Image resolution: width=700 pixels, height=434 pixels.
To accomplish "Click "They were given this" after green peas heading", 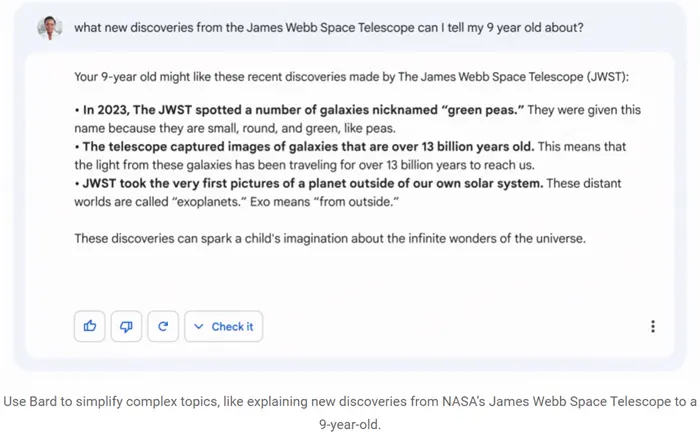I will click(584, 110).
